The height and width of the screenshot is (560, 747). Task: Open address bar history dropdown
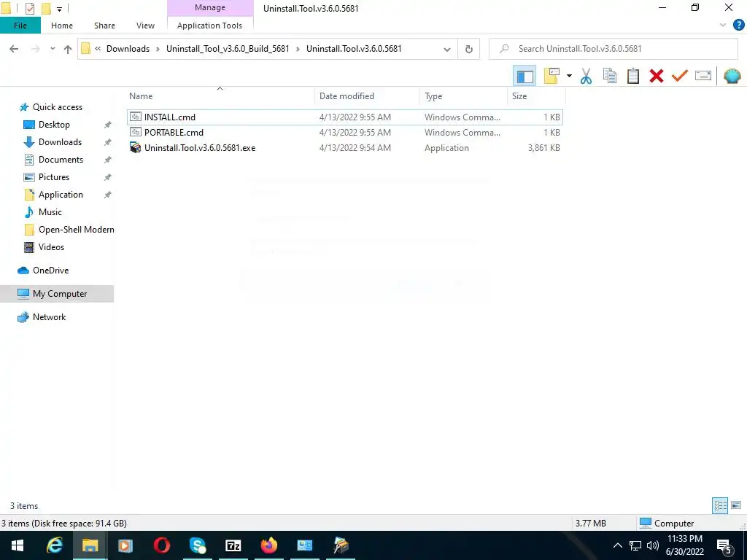447,49
